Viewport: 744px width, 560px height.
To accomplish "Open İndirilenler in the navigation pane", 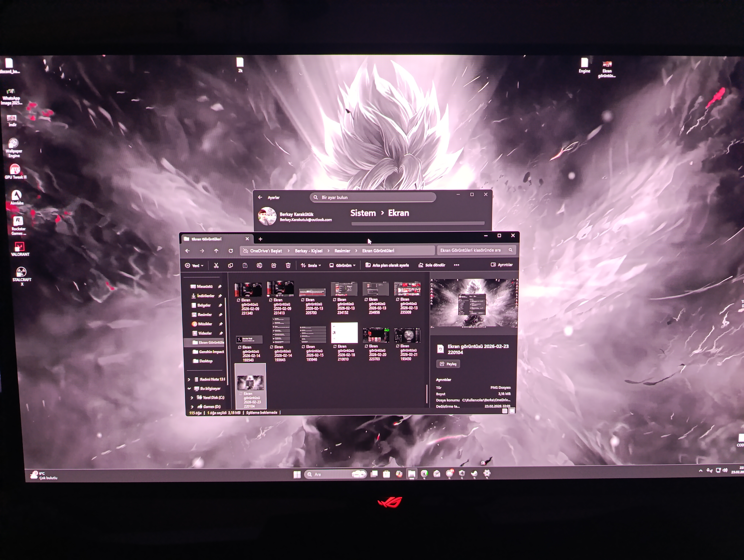I will pyautogui.click(x=205, y=296).
